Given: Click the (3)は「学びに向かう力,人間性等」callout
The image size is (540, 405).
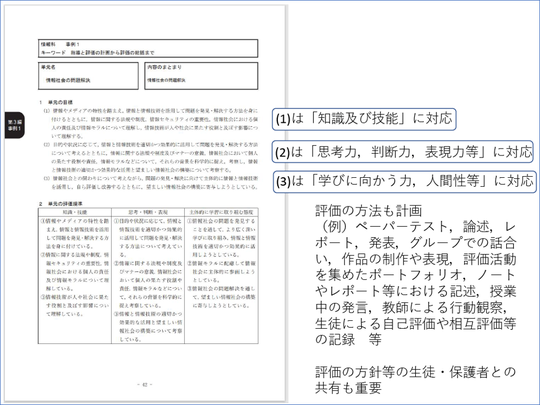Looking at the screenshot, I should click(x=405, y=181).
